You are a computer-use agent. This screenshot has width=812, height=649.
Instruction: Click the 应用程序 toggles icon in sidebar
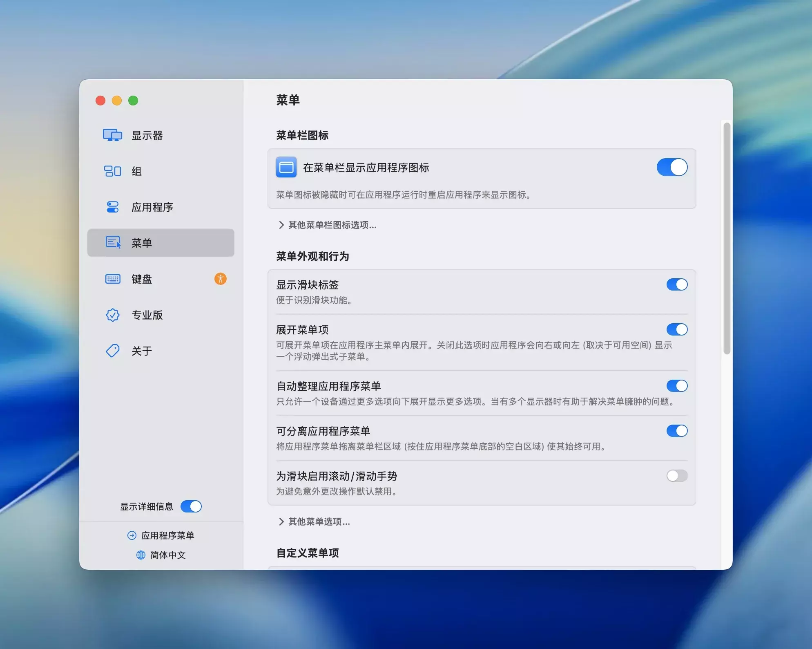112,207
